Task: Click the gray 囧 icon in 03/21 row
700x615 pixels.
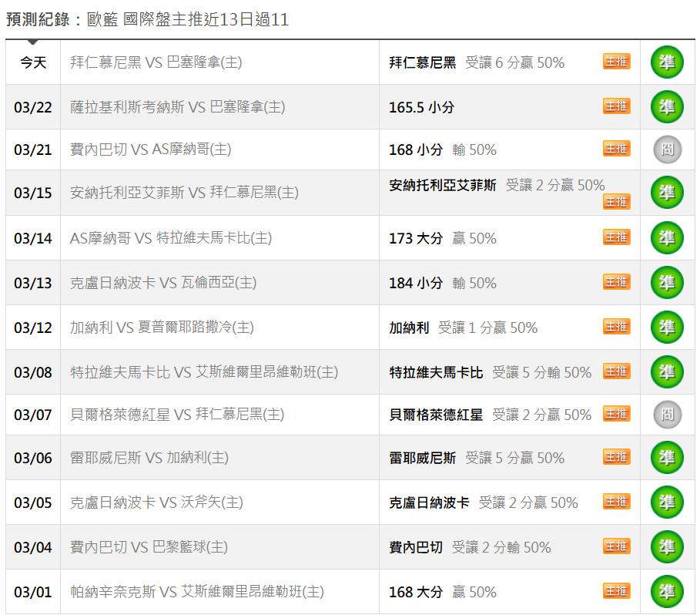Action: [668, 150]
